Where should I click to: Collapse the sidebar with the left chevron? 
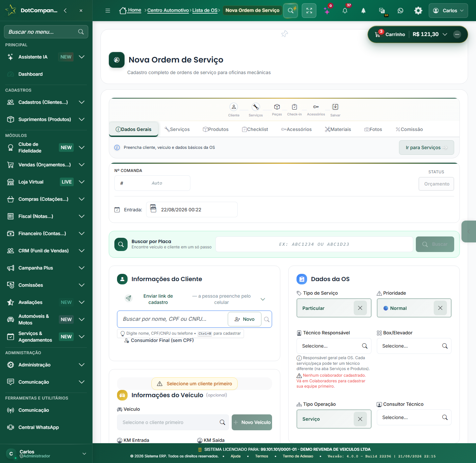[65, 11]
